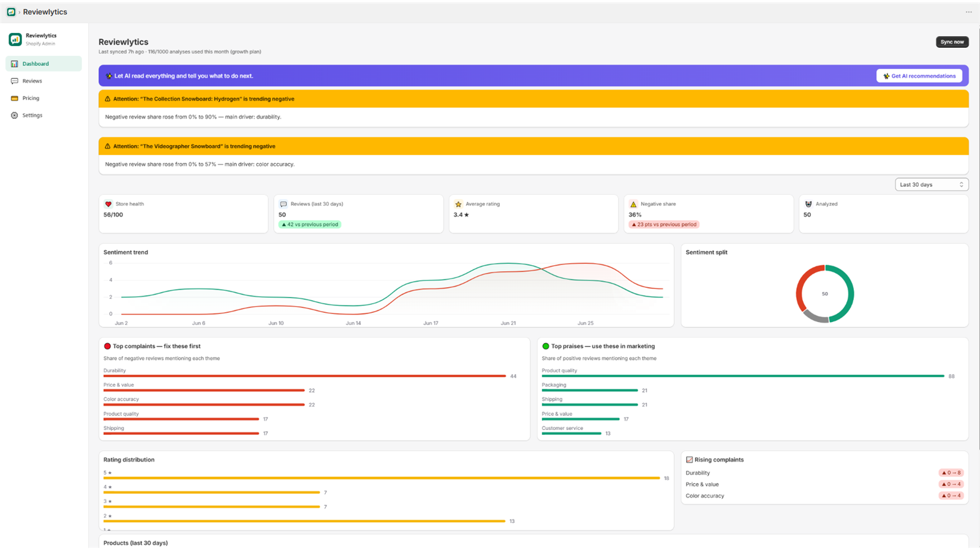Click the Sentiment split donut chart

pos(824,293)
